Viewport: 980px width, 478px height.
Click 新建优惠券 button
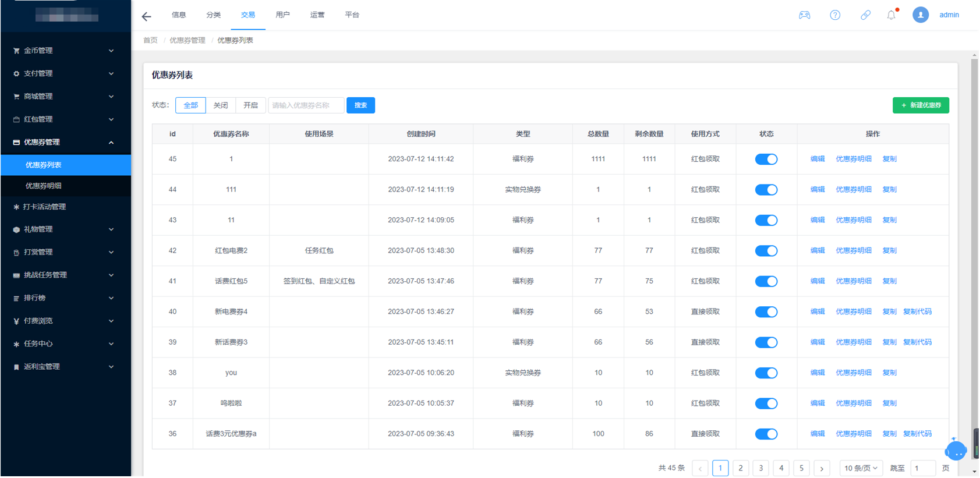921,105
